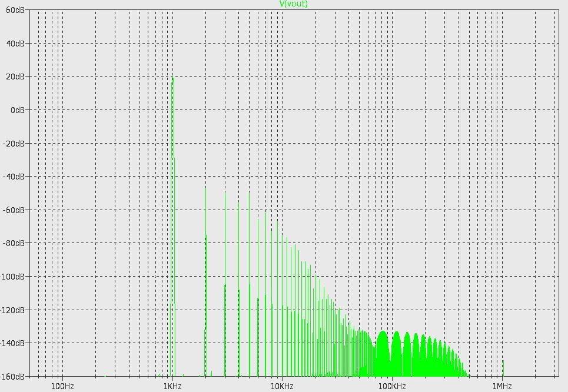Click the 0dB axis label

(18, 110)
